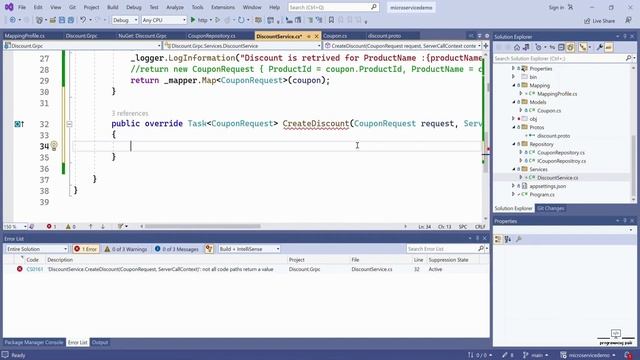Select appsettings.json in Solution Explorer

(x=547, y=186)
